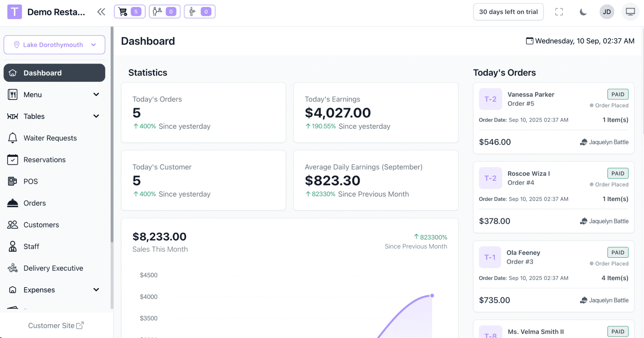Collapse the sidebar with the double chevron

(101, 12)
